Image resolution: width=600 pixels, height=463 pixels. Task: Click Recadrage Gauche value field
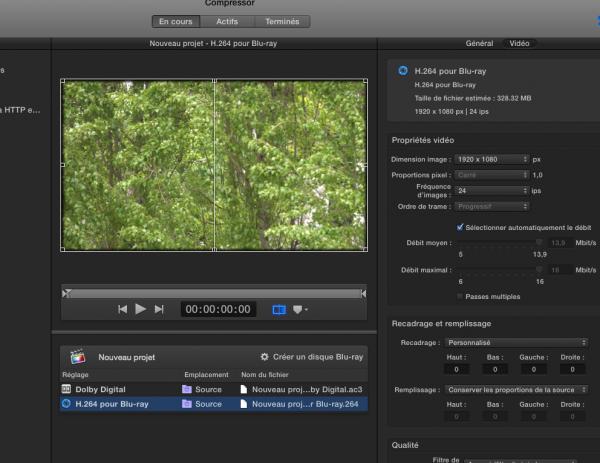pos(534,369)
